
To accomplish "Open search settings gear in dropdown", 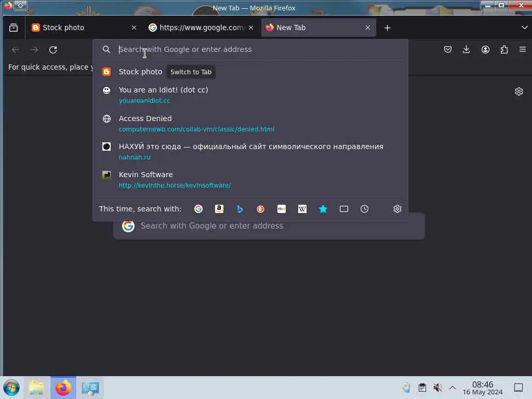I will pyautogui.click(x=397, y=209).
